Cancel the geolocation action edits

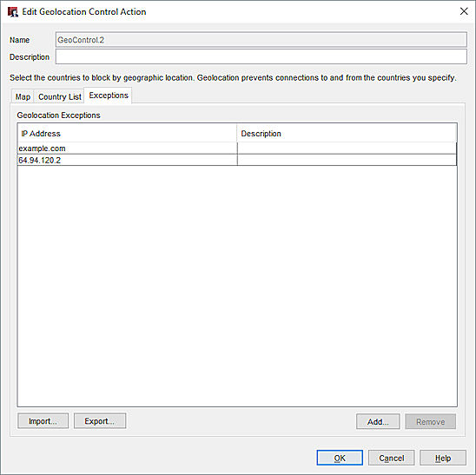pyautogui.click(x=391, y=458)
